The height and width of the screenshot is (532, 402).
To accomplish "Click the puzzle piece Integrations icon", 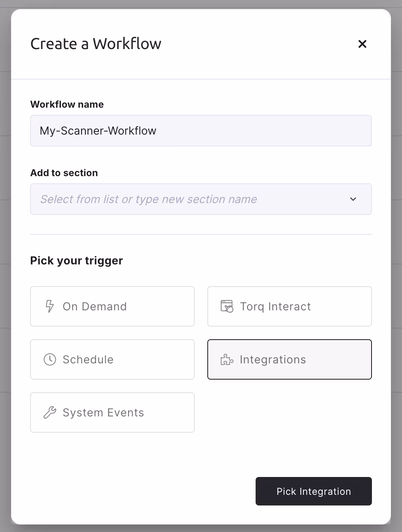I will 227,359.
